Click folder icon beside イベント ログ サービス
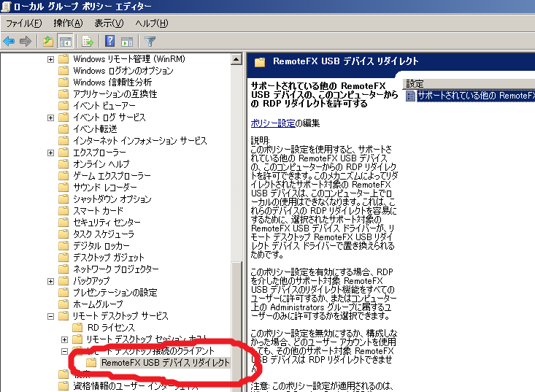535x392 pixels. click(x=63, y=118)
